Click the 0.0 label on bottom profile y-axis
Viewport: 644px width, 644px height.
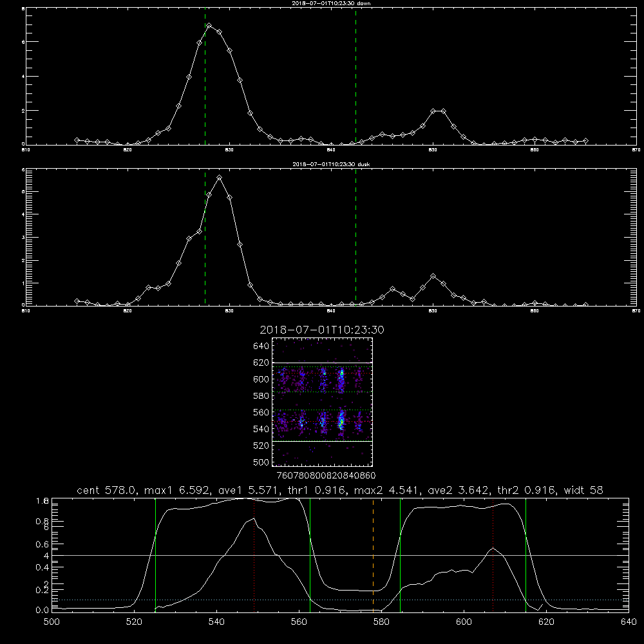tap(43, 611)
